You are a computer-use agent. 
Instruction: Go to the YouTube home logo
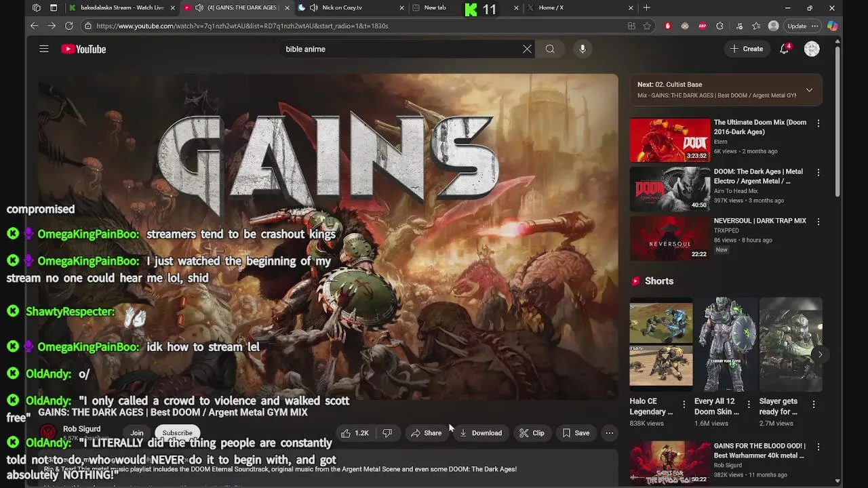tap(83, 49)
